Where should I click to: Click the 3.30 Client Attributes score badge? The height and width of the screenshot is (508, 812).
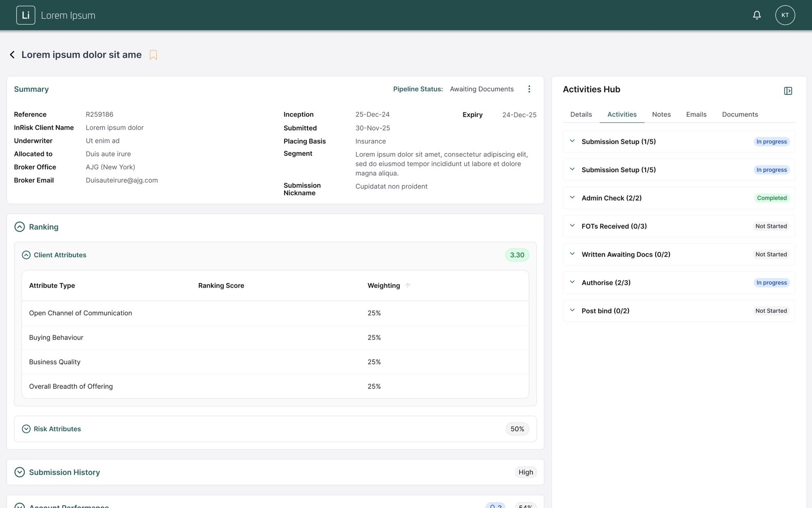(517, 255)
